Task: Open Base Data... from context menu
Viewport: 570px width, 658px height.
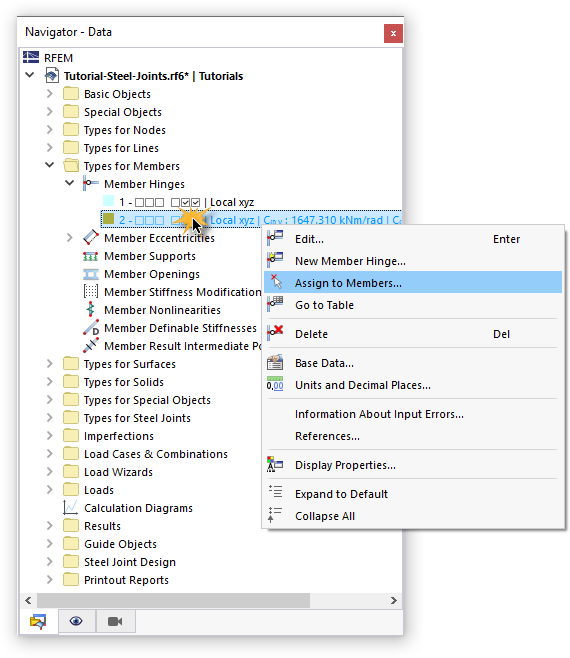Action: [413, 363]
